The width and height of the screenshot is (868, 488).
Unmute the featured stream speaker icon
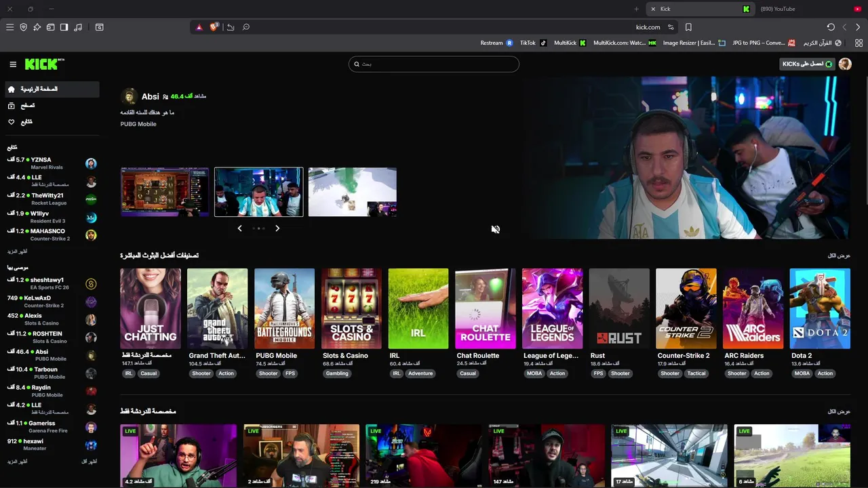(x=496, y=229)
